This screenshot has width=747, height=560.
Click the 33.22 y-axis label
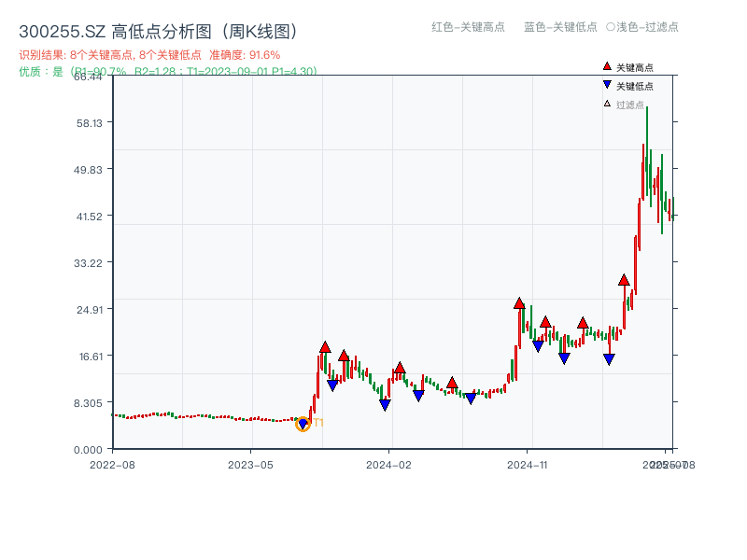88,263
